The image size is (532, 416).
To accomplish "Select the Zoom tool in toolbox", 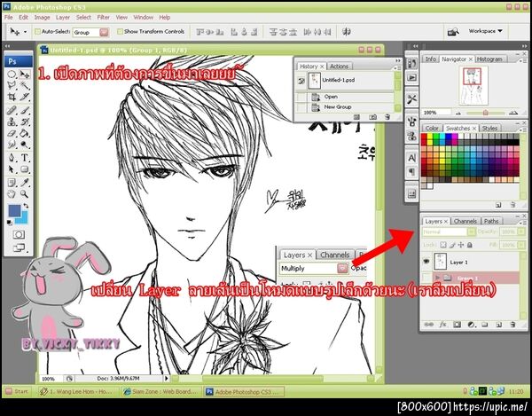I will (x=25, y=194).
